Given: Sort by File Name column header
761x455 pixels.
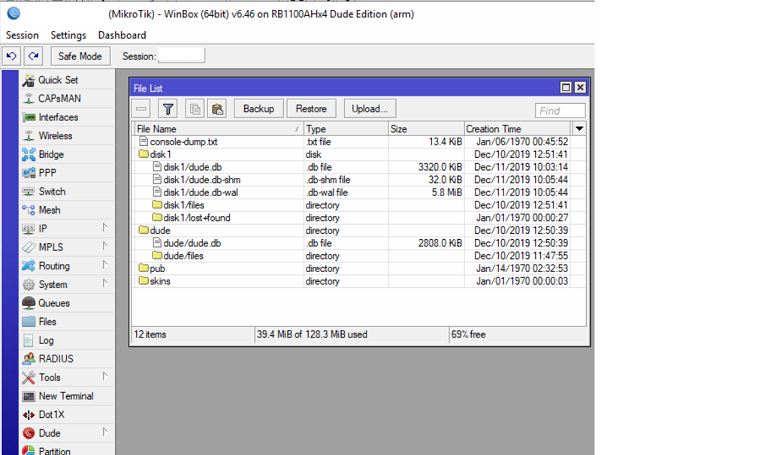Looking at the screenshot, I should click(218, 129).
